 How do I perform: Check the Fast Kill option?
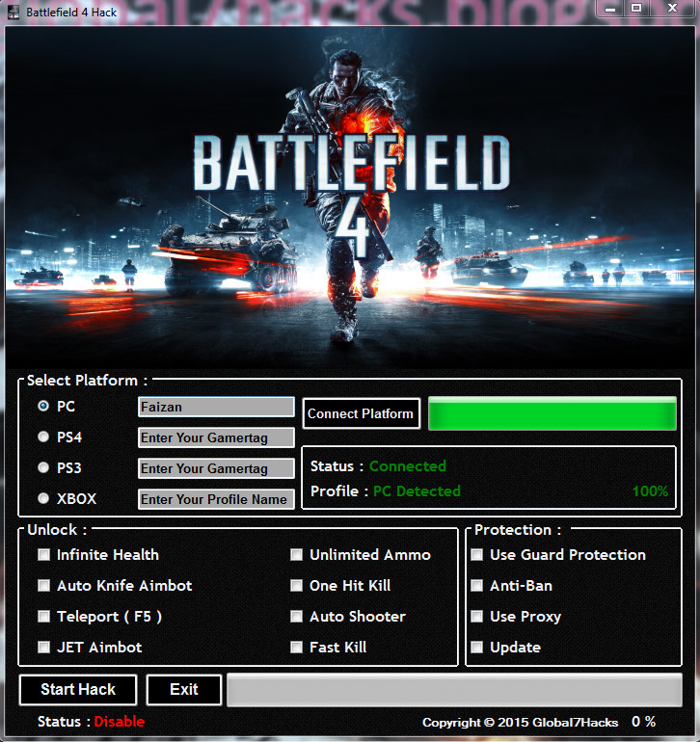click(x=296, y=647)
